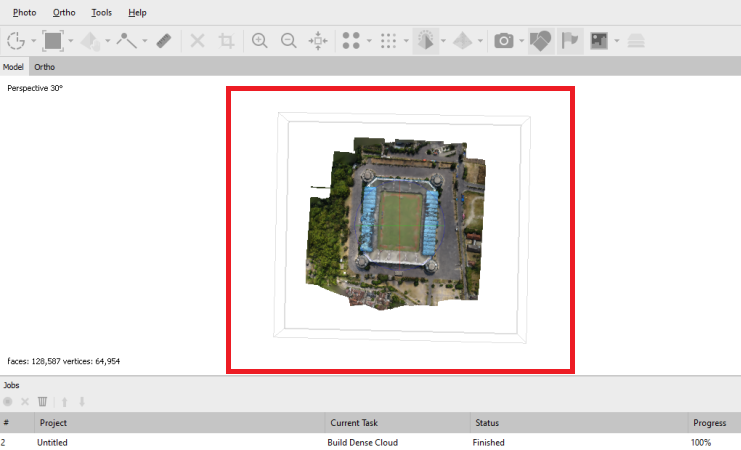Click the 100% progress value
Image resolution: width=741 pixels, height=450 pixels.
701,442
